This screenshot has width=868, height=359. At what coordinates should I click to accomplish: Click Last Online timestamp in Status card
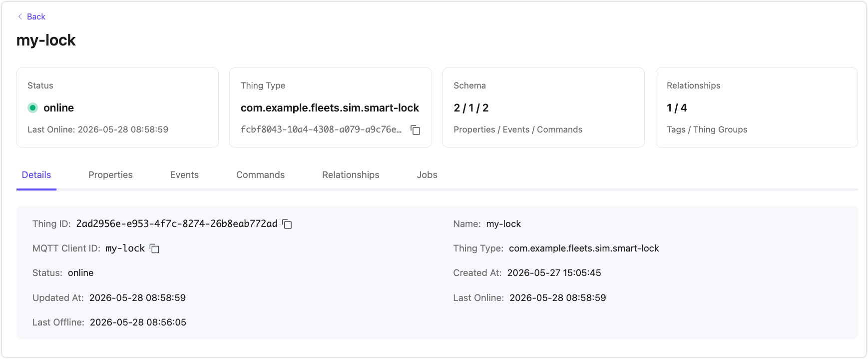point(98,129)
